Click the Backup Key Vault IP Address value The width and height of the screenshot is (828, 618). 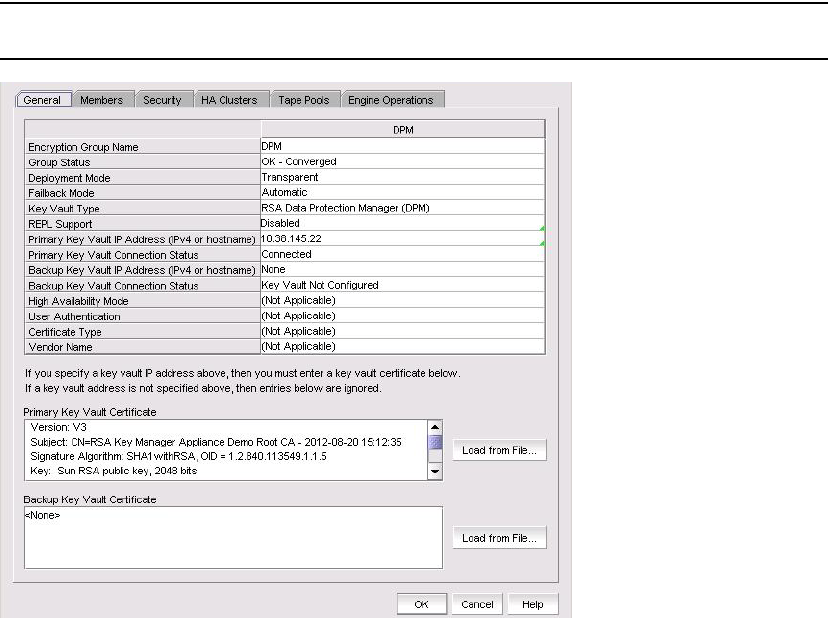coord(400,270)
